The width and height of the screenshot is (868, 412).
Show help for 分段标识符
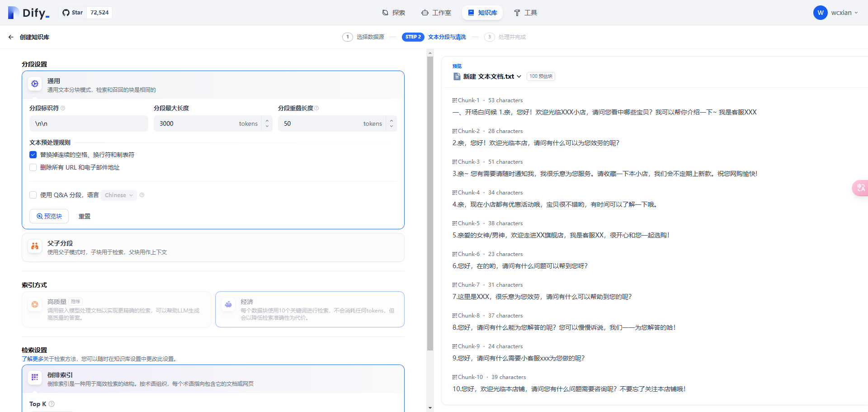pyautogui.click(x=63, y=108)
